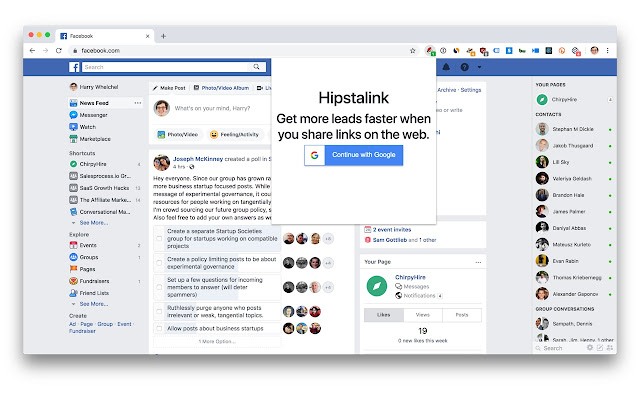Click the 'What's on your mind, Harry?' box

212,109
